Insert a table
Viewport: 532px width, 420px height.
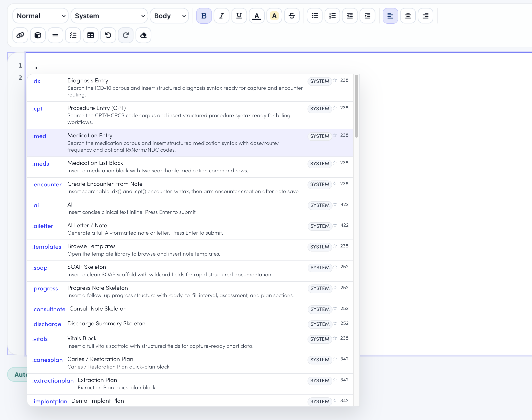91,35
